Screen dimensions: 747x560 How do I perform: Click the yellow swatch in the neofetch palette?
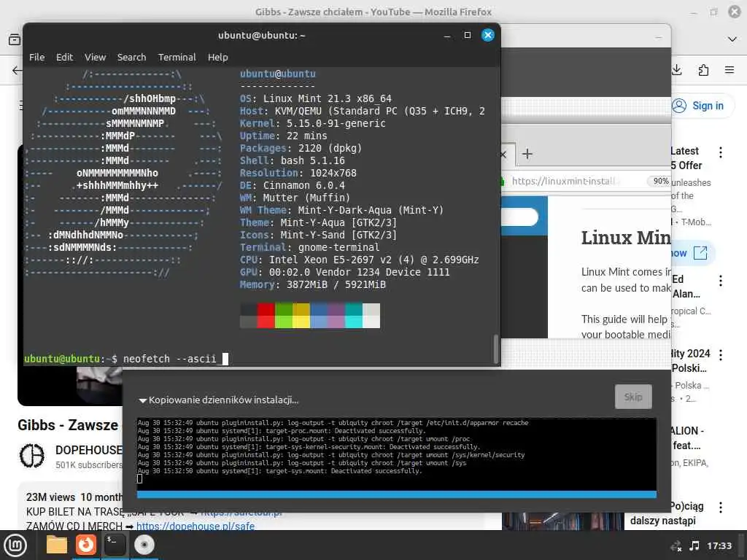pyautogui.click(x=301, y=315)
